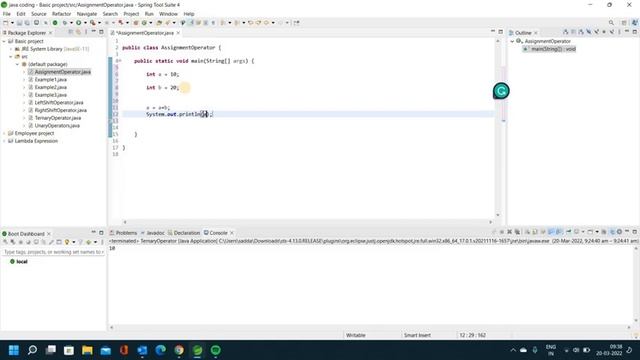This screenshot has width=640, height=360.
Task: Click the editor vertical scrollbar down arrow
Action: tap(498, 215)
